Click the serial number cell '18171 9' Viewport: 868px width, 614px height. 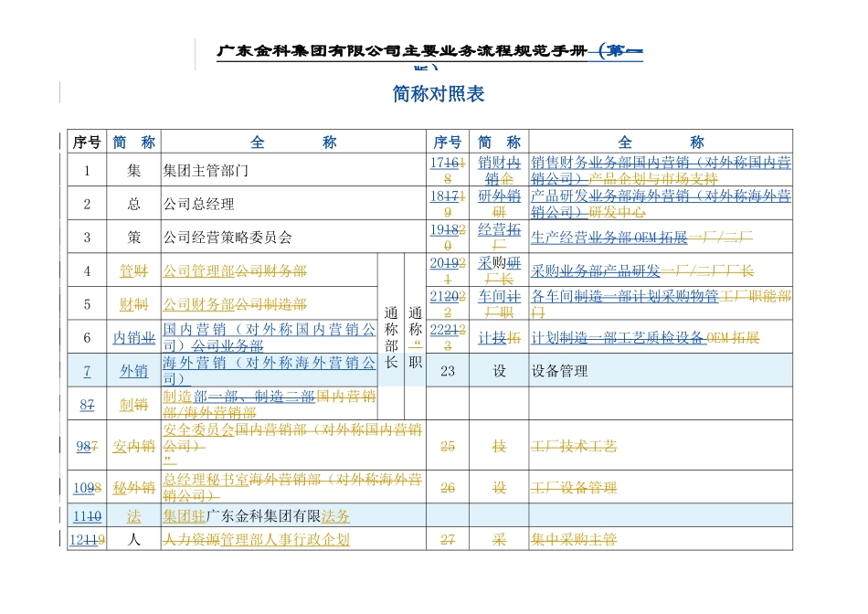[448, 204]
